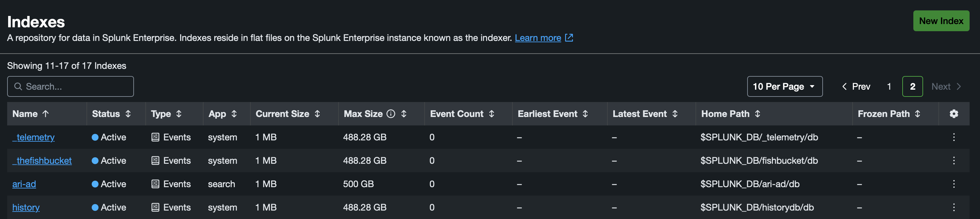Sort by Frozen Path column arrows

(x=917, y=114)
